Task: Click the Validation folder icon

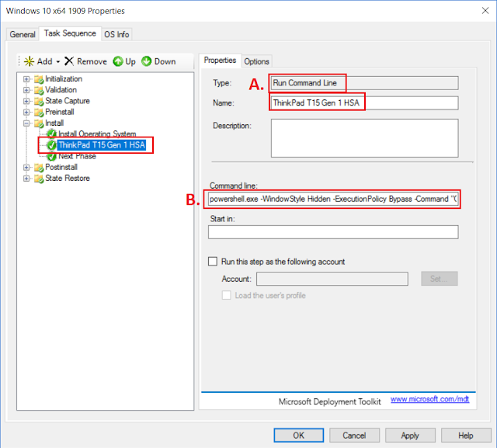Action: coord(39,90)
